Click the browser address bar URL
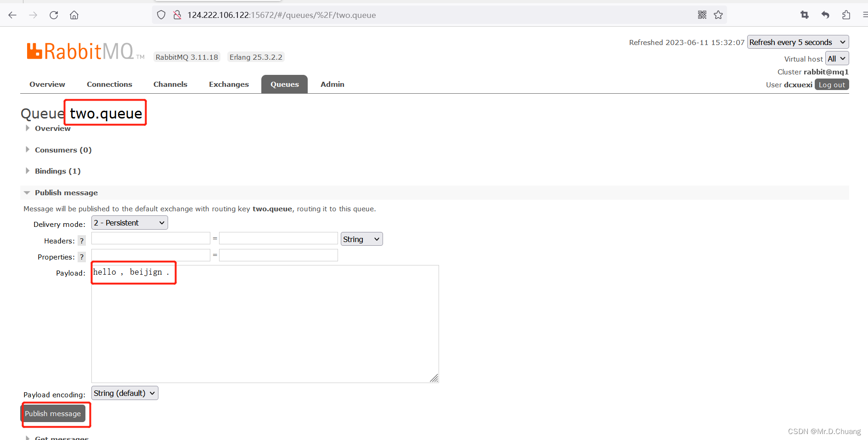Screen dimensions: 868x440 click(x=282, y=15)
